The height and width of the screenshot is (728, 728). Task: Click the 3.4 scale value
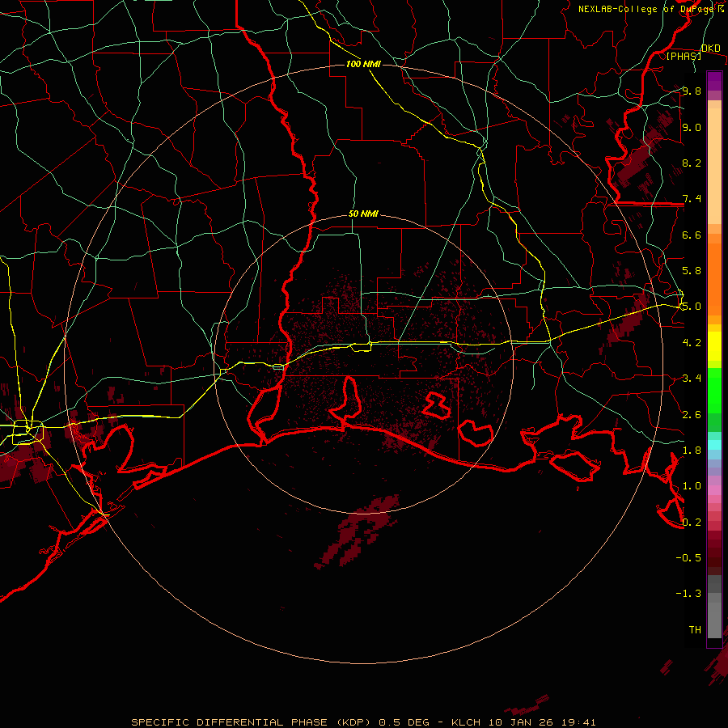click(x=692, y=379)
